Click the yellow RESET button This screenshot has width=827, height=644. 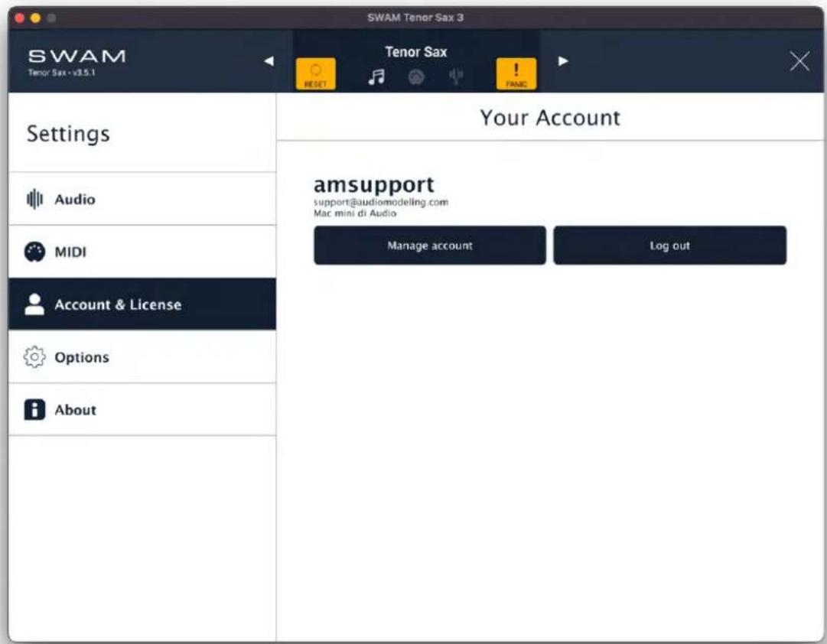coord(315,74)
